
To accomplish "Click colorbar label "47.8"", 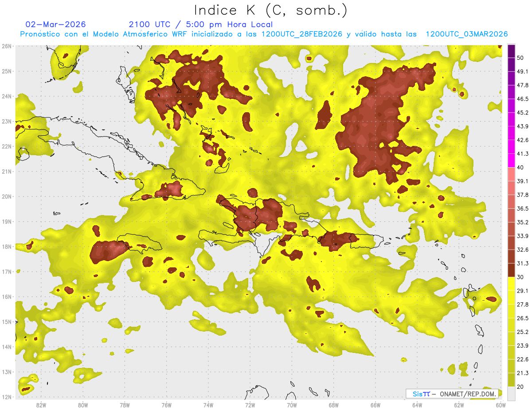I will (x=523, y=85).
